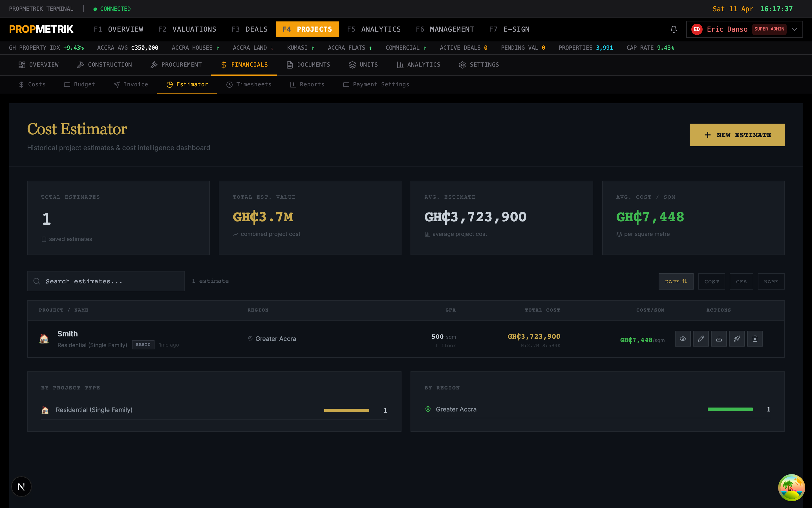Click the PROPMETRIK logo
The height and width of the screenshot is (508, 812).
coord(41,29)
